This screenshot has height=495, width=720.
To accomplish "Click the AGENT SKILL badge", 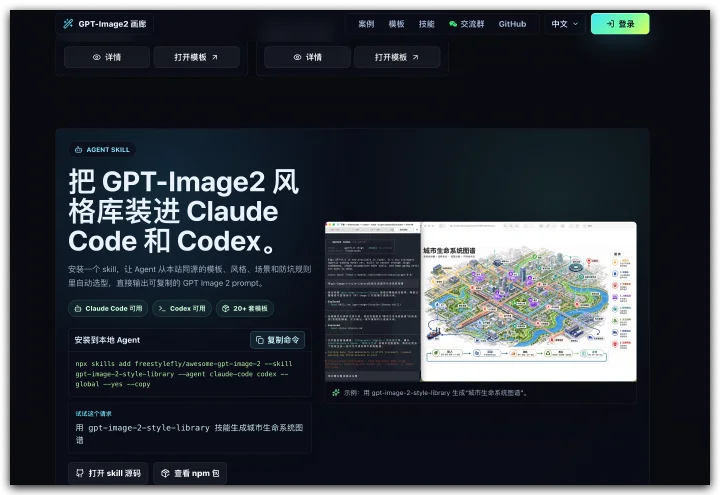I will coord(102,150).
